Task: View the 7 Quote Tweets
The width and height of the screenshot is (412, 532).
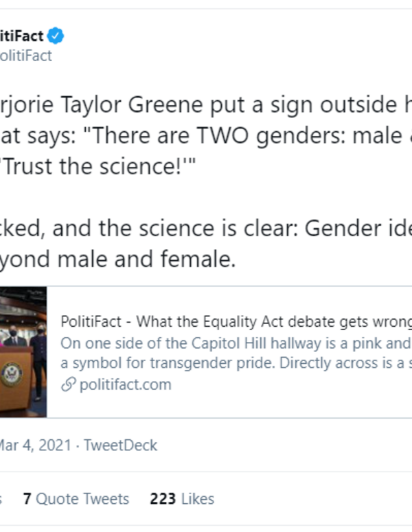Action: click(x=76, y=499)
